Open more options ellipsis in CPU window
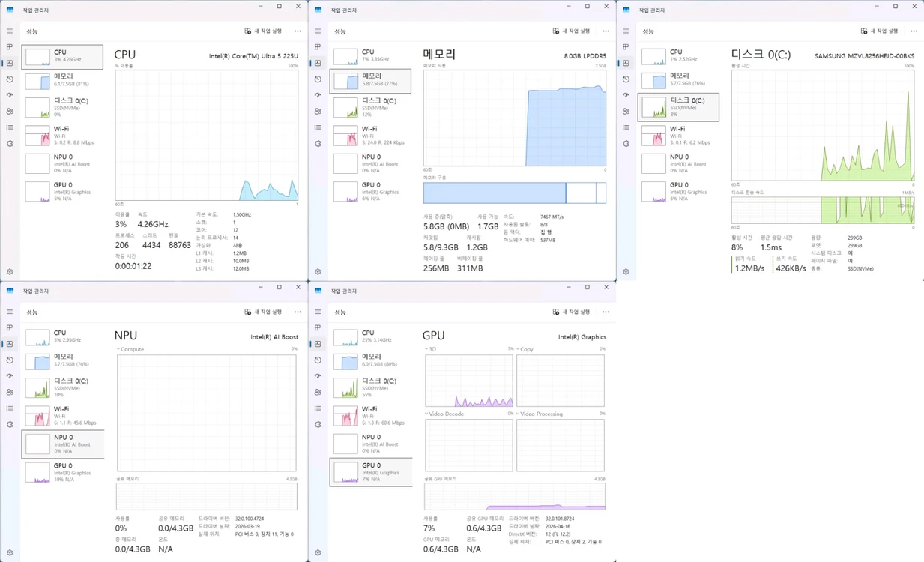Image resolution: width=924 pixels, height=562 pixels. pyautogui.click(x=298, y=31)
